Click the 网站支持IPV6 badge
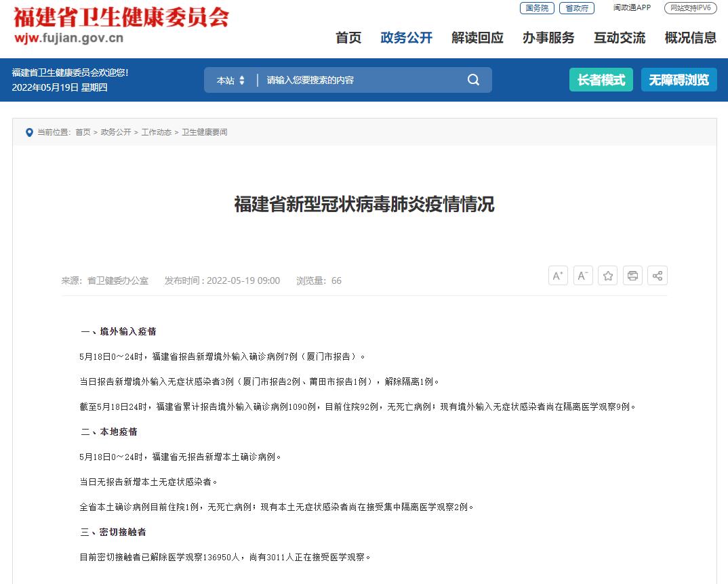The width and height of the screenshot is (728, 584). point(691,8)
